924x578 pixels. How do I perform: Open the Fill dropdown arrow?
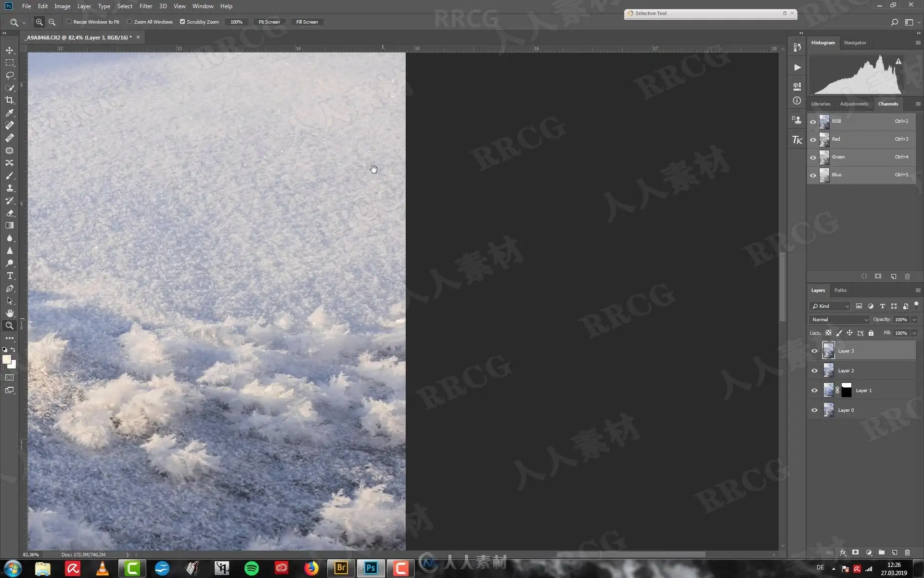tap(914, 333)
